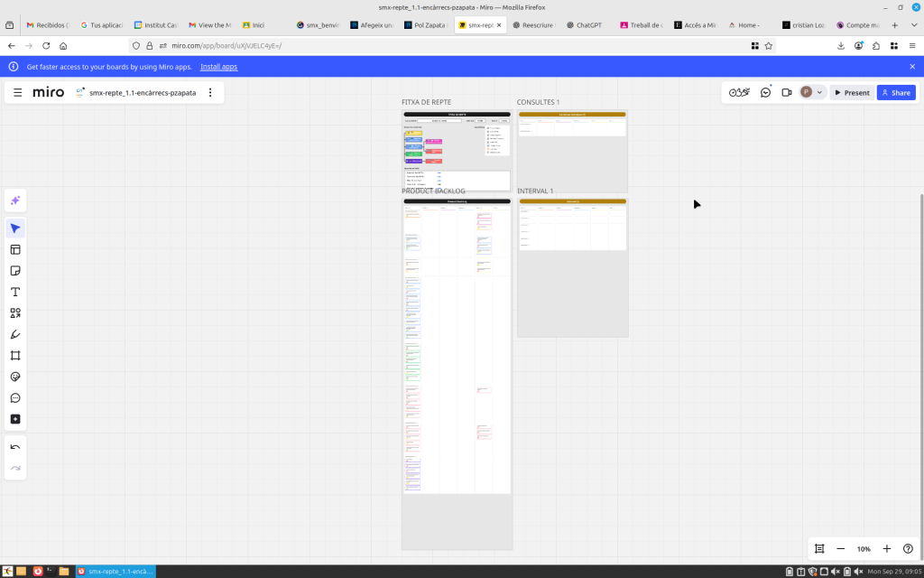
Task: Follow the Install apps link
Action: point(218,67)
